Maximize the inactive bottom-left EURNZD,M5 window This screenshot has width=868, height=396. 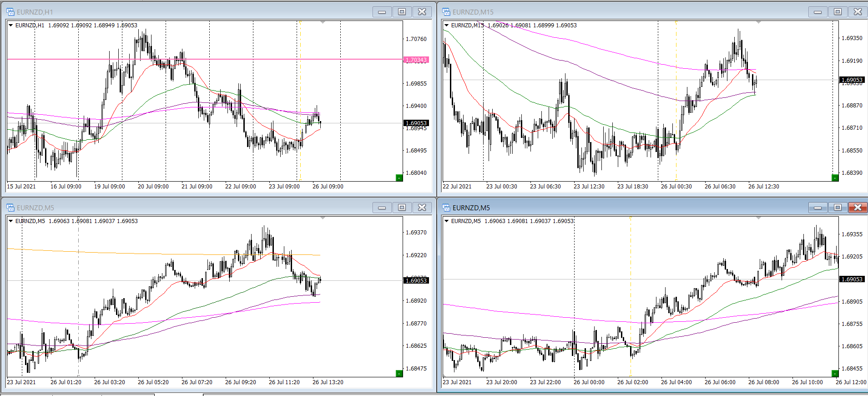402,208
